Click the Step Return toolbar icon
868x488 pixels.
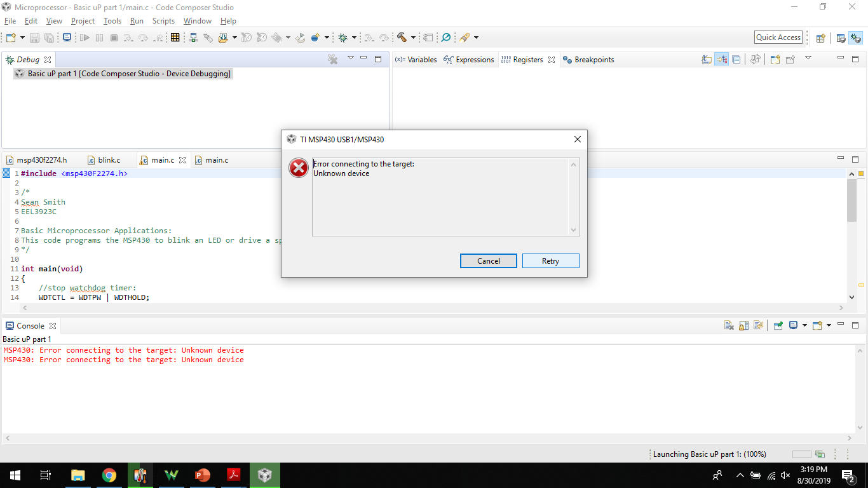(159, 38)
